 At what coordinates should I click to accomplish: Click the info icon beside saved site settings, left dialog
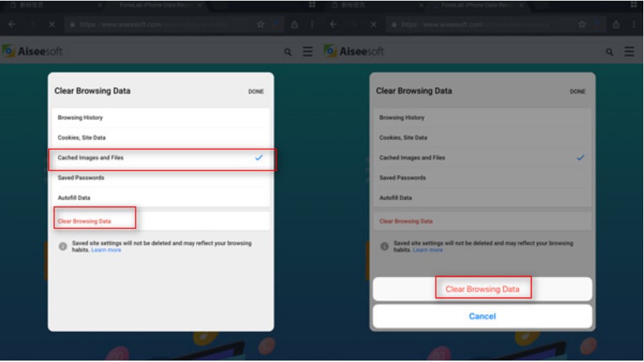click(63, 246)
